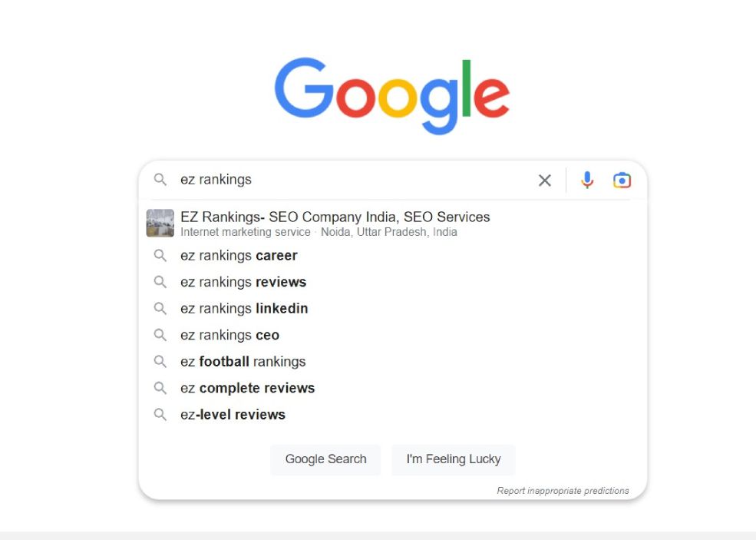This screenshot has width=756, height=540.
Task: Click the search icon beside 'ez rankings career'
Action: pyautogui.click(x=160, y=256)
